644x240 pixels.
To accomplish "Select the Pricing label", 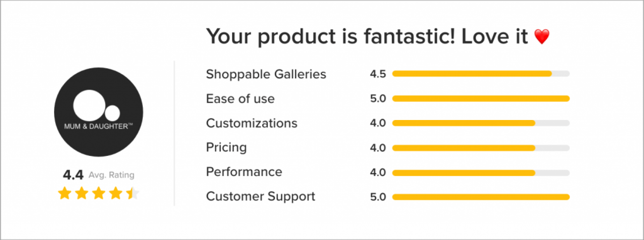I will [226, 148].
